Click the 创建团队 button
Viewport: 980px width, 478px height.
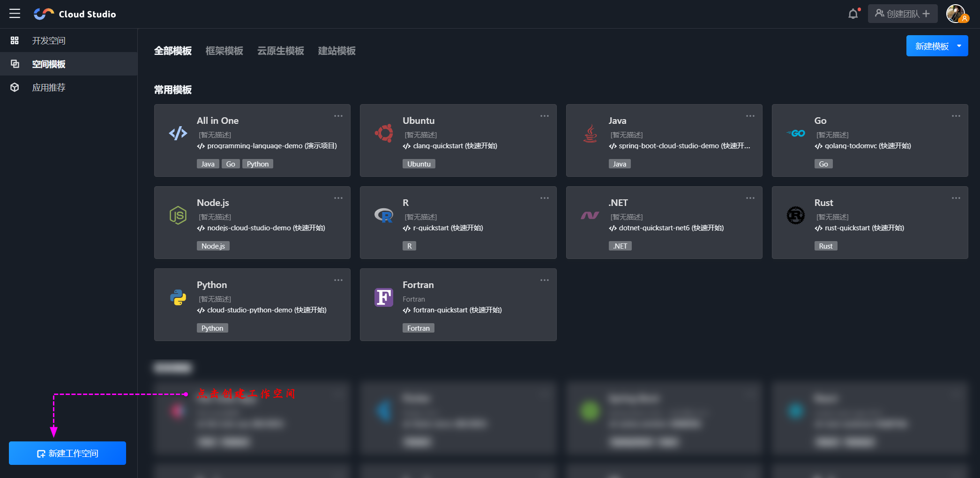903,14
